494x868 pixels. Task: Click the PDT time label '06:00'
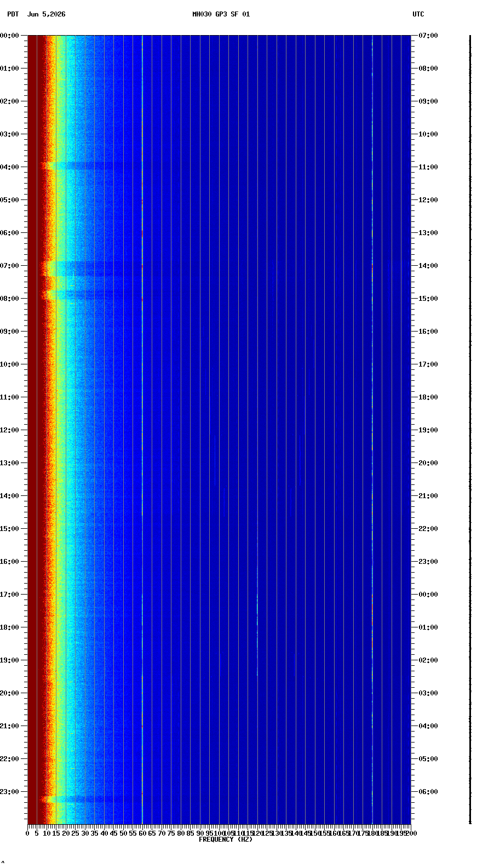tap(9, 233)
